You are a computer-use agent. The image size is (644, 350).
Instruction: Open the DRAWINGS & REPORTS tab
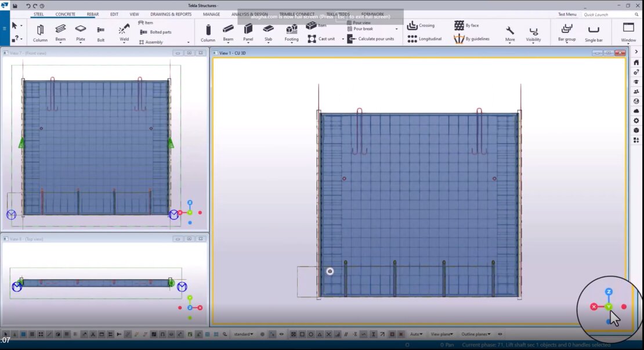pos(171,14)
